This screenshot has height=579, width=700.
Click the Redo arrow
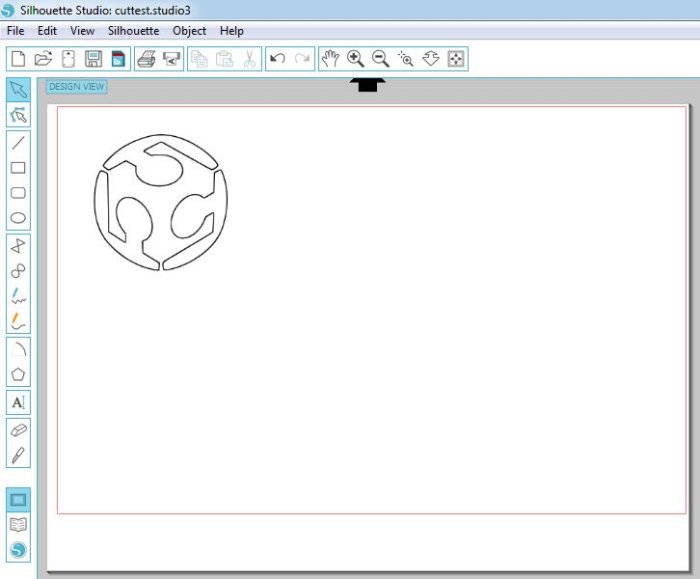(302, 58)
